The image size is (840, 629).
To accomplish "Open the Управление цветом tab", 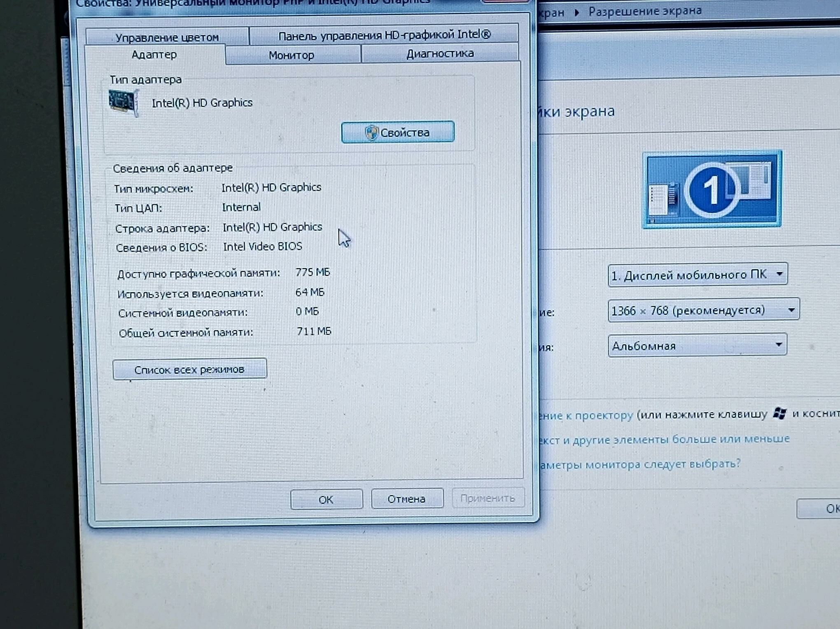I will coord(167,37).
